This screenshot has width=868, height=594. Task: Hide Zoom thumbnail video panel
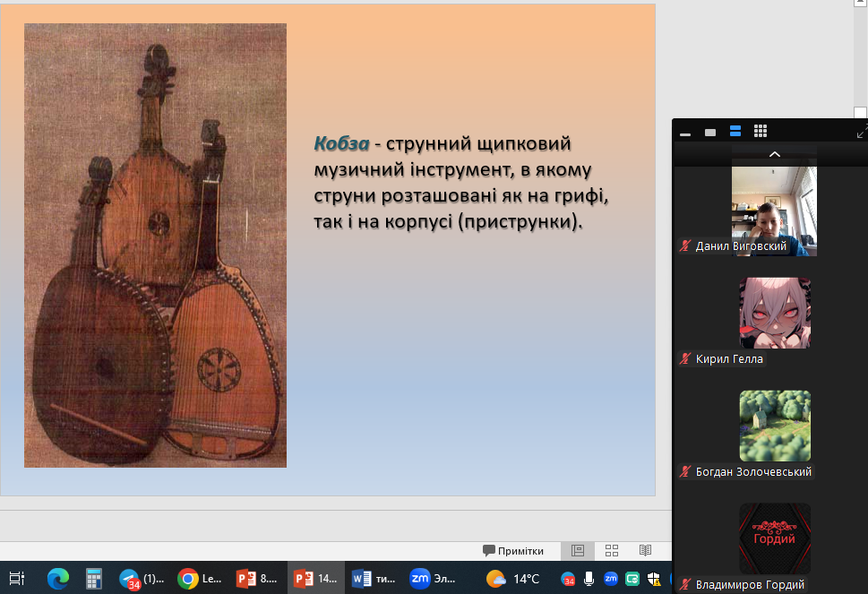[x=685, y=133]
